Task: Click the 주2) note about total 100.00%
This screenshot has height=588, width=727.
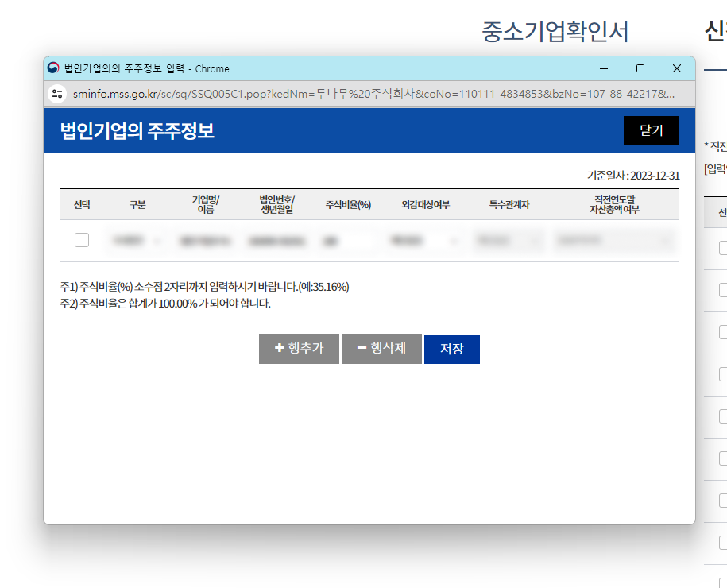Action: point(165,304)
